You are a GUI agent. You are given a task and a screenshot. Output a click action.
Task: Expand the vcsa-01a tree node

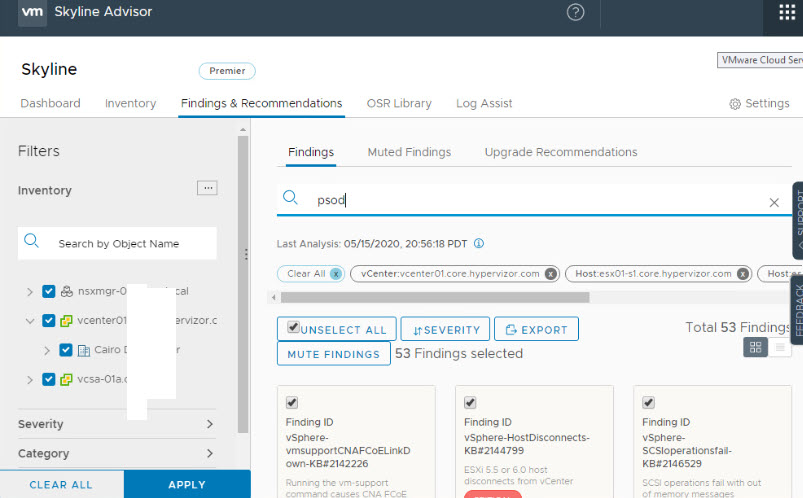pyautogui.click(x=30, y=380)
